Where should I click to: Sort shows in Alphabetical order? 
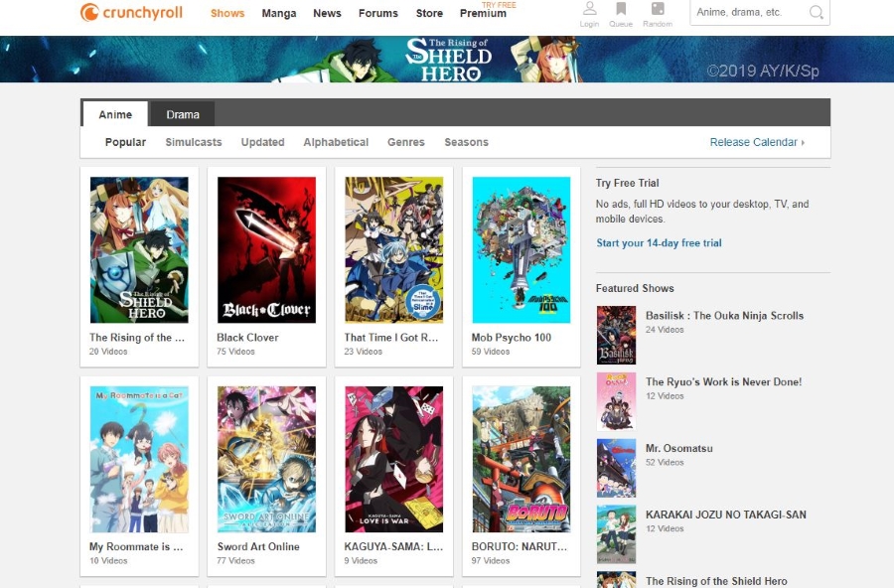coord(336,142)
